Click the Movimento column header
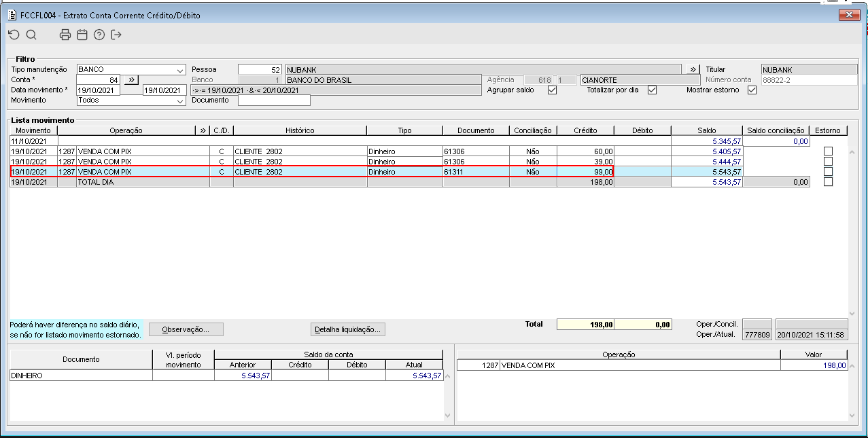Image resolution: width=868 pixels, height=438 pixels. 33,130
